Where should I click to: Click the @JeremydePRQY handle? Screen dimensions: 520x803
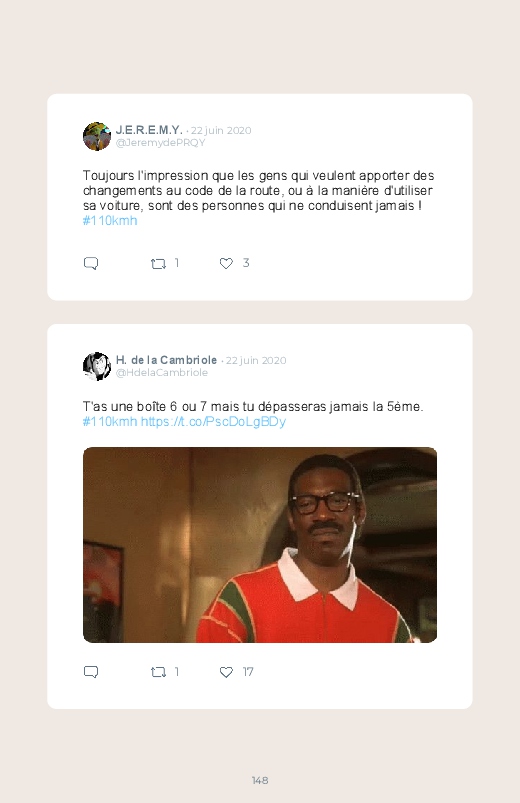pos(160,142)
